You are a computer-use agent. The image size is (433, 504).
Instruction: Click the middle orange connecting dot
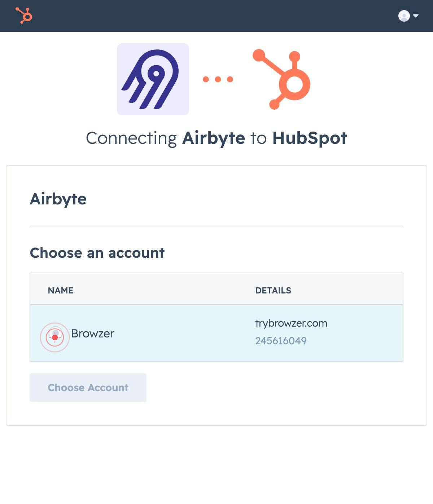coord(218,79)
